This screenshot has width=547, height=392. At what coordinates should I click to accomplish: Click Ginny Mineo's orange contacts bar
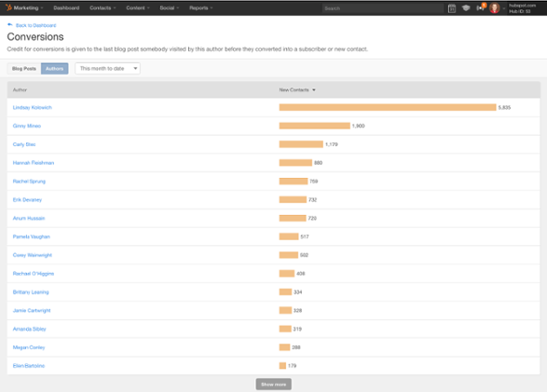(314, 126)
